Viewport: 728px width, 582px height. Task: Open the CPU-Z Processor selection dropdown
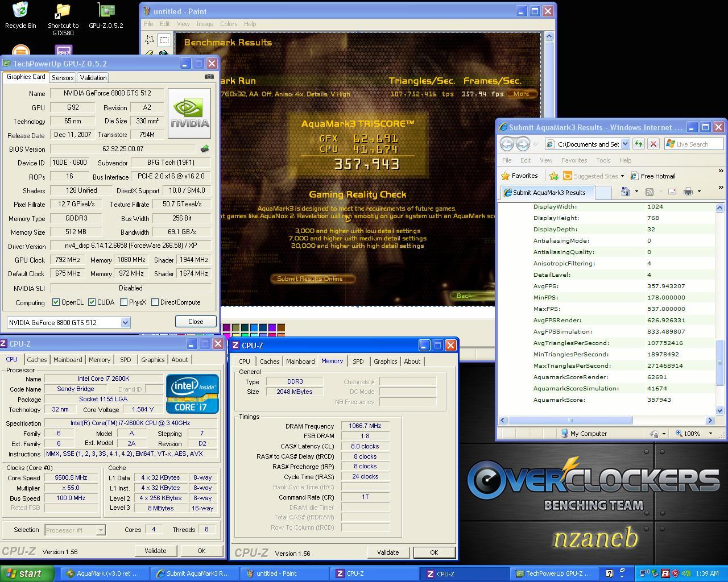tap(101, 530)
